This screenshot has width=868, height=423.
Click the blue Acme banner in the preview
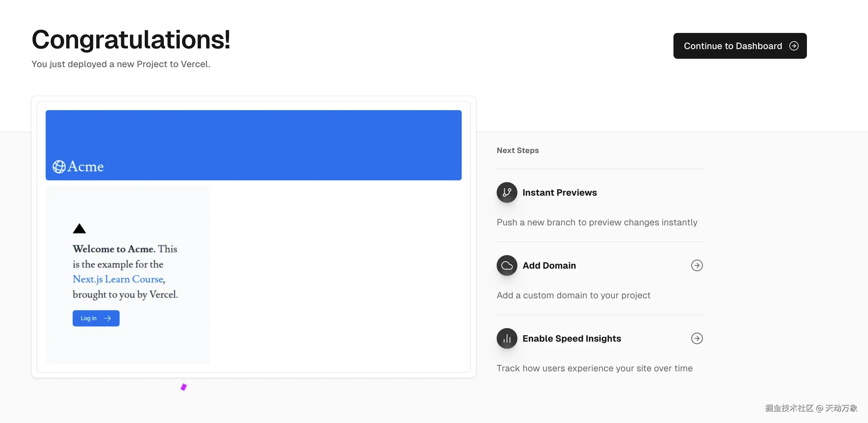coord(253,138)
